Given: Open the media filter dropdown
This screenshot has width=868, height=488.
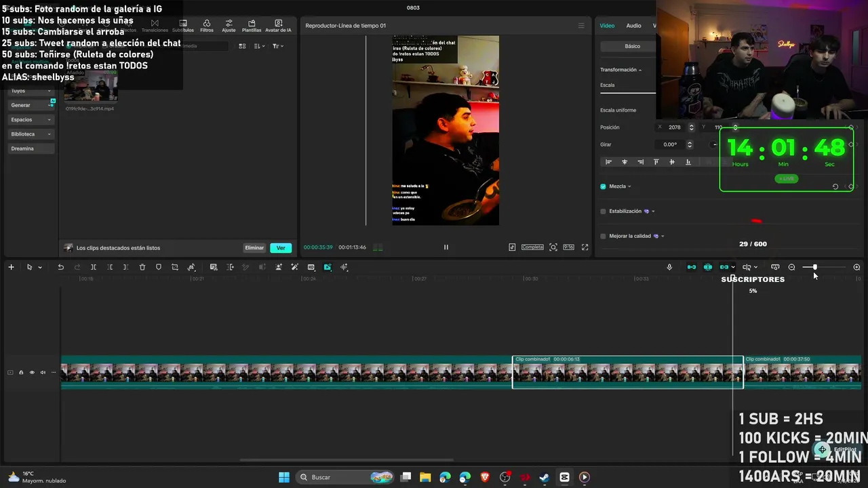Looking at the screenshot, I should coord(277,46).
